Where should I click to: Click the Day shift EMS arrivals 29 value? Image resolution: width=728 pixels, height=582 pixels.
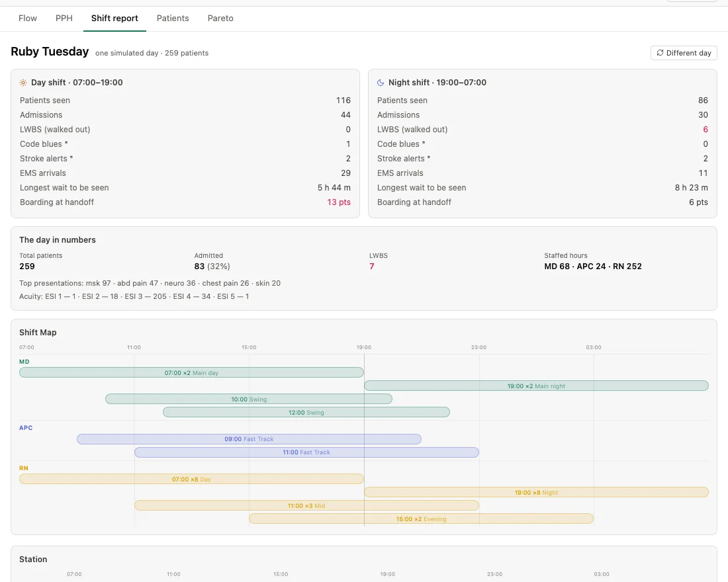(345, 173)
